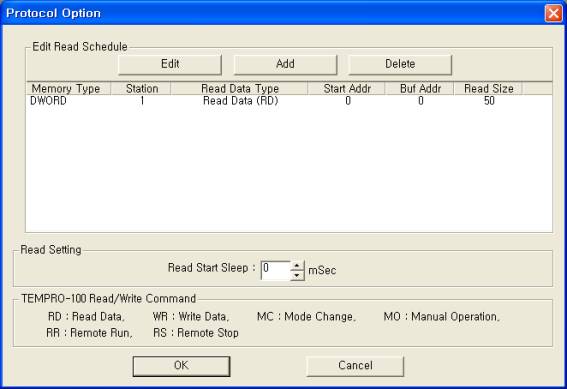The height and width of the screenshot is (389, 567).
Task: Select the Read Data (RD) cell
Action: pyautogui.click(x=240, y=101)
